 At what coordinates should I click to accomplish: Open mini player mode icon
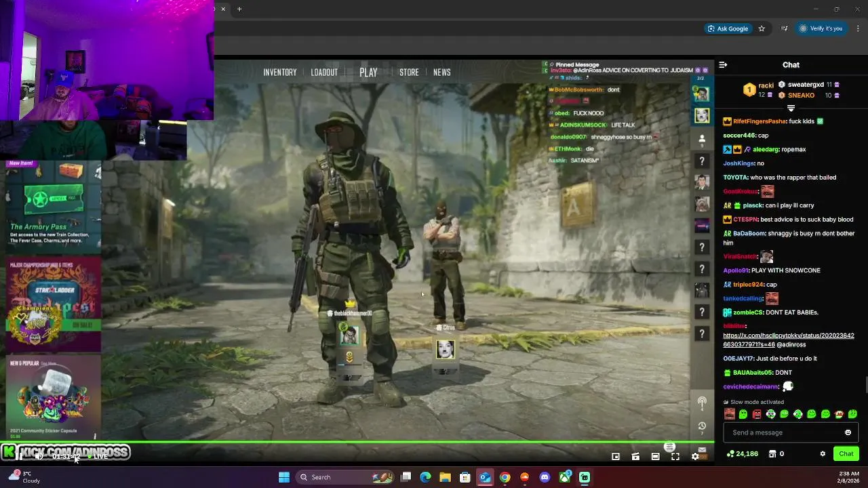point(616,457)
